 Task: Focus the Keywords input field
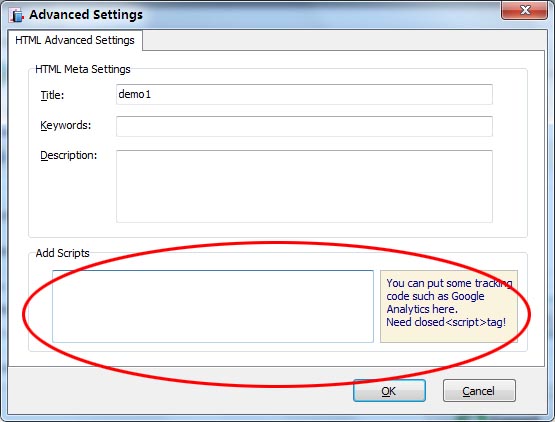tap(304, 126)
